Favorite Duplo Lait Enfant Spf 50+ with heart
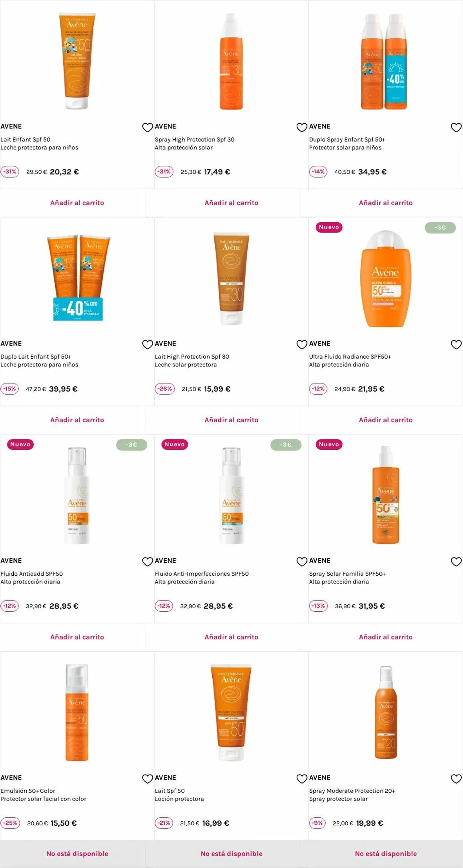The width and height of the screenshot is (463, 868). click(147, 345)
